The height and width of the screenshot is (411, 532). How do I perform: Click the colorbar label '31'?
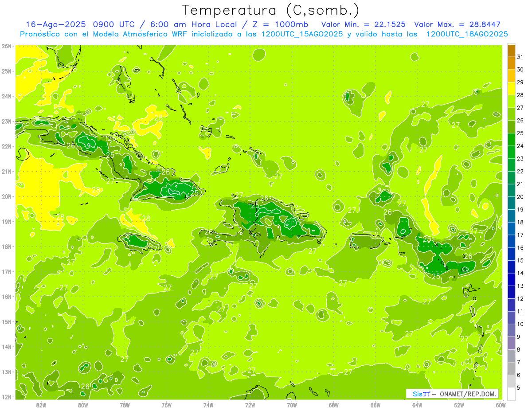[x=520, y=57]
